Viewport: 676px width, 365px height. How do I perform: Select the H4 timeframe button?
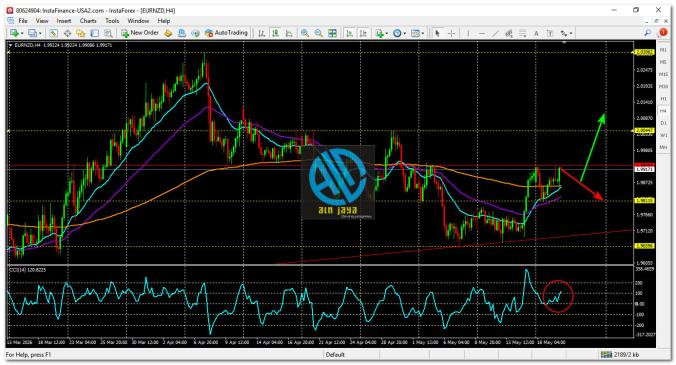click(x=663, y=111)
